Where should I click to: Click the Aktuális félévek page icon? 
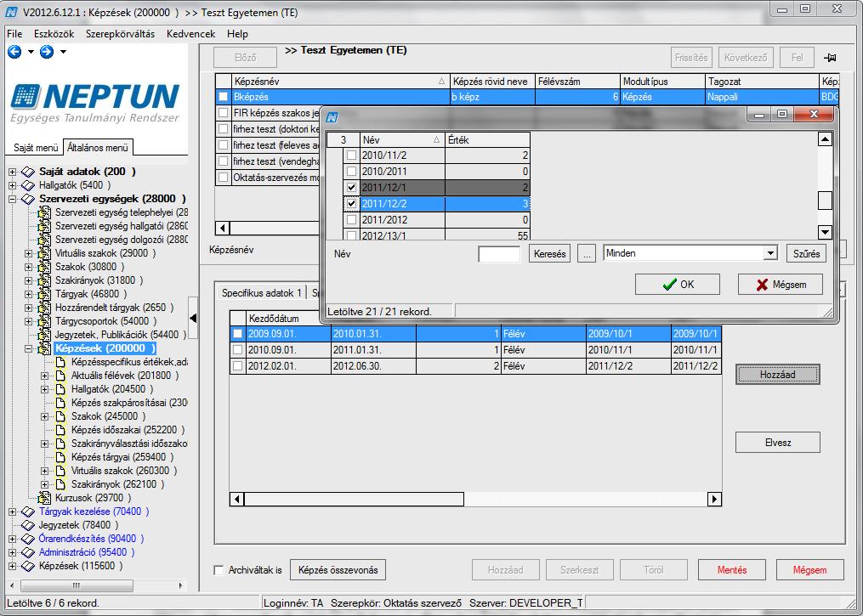60,376
